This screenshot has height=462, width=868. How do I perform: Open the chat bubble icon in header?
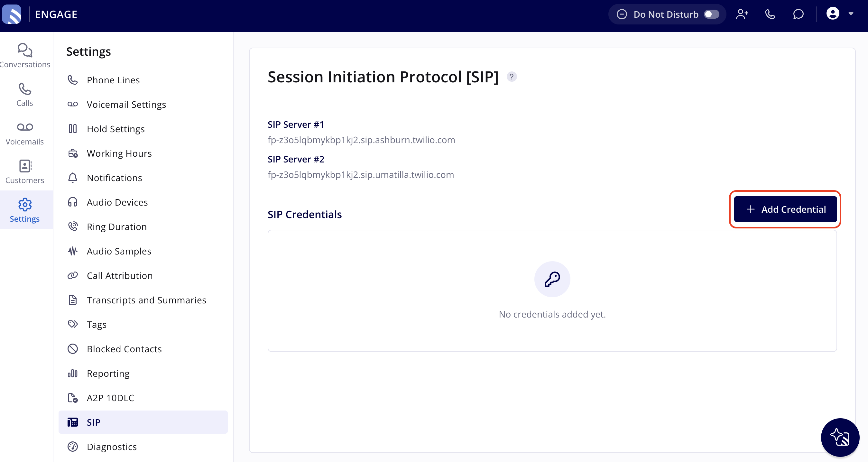(x=798, y=14)
